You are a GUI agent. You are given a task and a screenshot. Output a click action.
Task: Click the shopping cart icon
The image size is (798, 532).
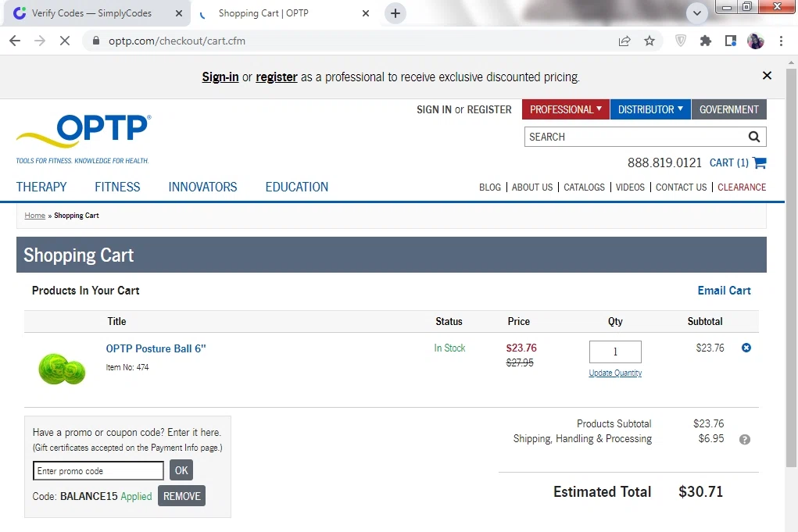[x=760, y=162]
